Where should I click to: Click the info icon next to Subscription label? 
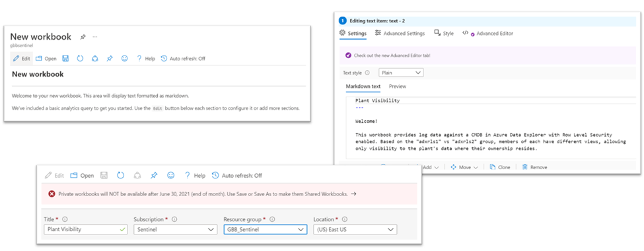(174, 219)
